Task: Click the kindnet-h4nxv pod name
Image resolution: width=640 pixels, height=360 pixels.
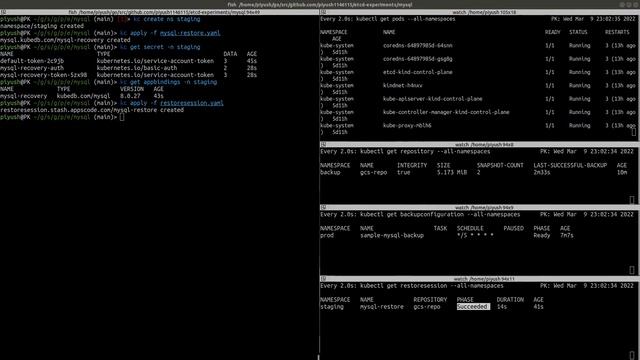Action: 402,86
